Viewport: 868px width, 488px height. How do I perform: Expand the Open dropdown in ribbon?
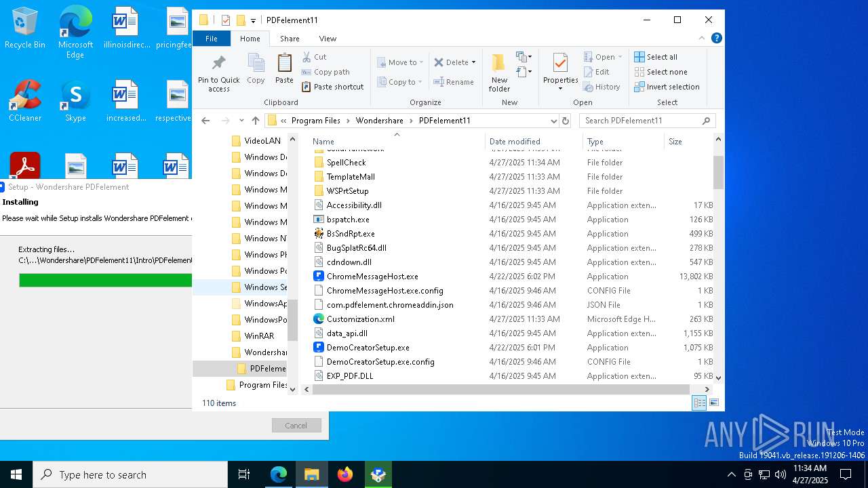tap(620, 57)
